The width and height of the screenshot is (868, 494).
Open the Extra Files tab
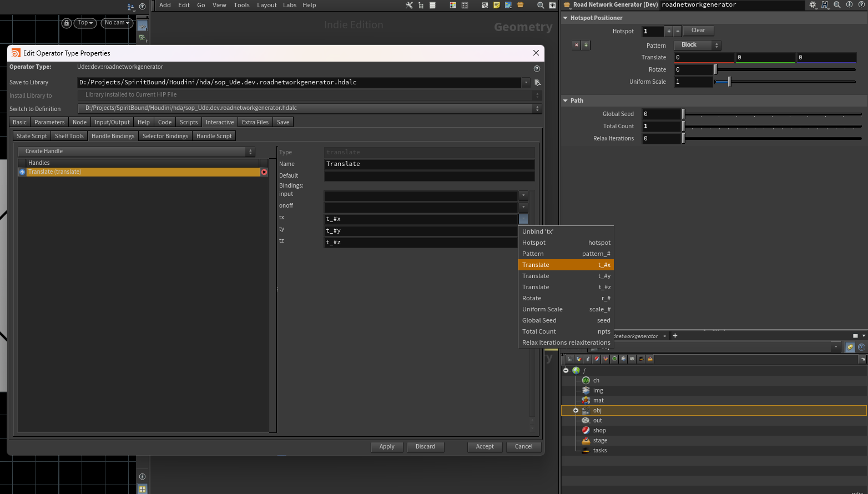click(255, 122)
